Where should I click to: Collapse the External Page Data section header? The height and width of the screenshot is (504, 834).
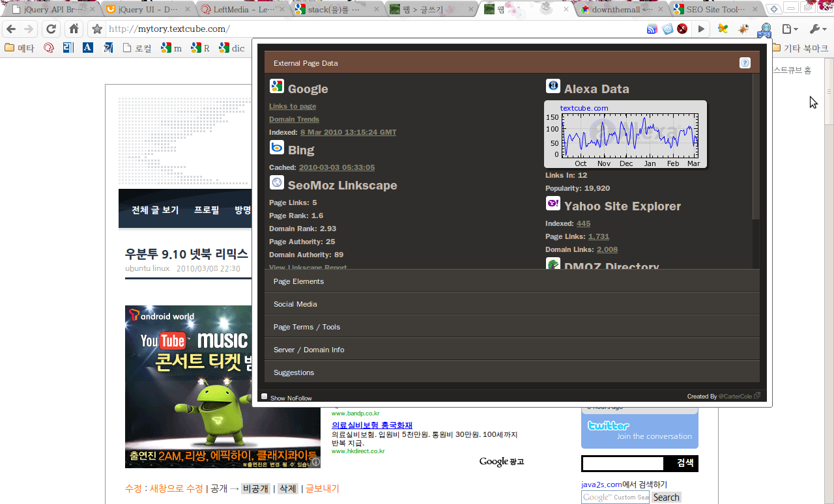(x=512, y=63)
